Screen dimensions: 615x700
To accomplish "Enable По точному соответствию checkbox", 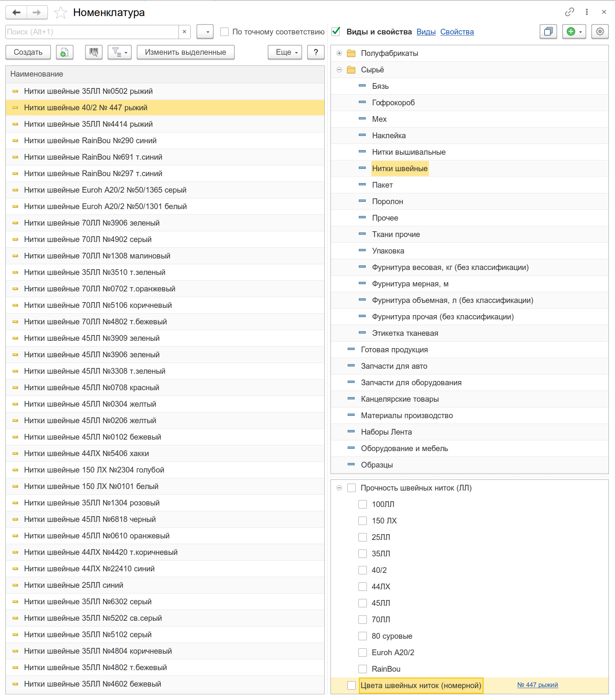I will [224, 32].
